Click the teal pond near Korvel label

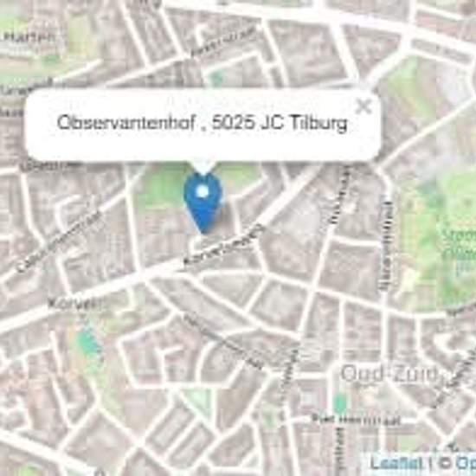pyautogui.click(x=87, y=343)
